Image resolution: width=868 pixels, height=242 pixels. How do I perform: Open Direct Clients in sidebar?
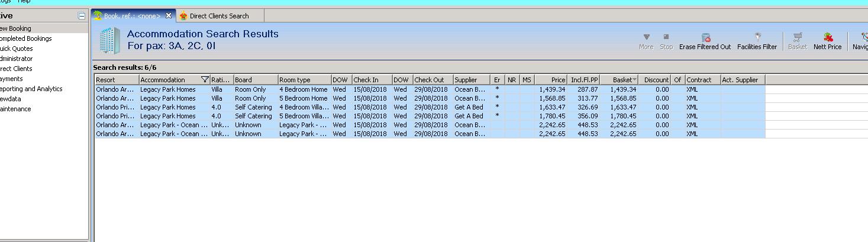click(x=17, y=69)
